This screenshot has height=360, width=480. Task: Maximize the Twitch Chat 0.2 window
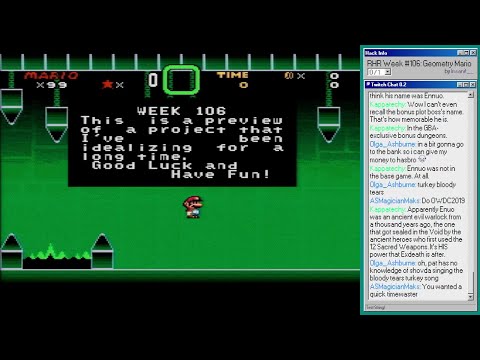(x=466, y=85)
